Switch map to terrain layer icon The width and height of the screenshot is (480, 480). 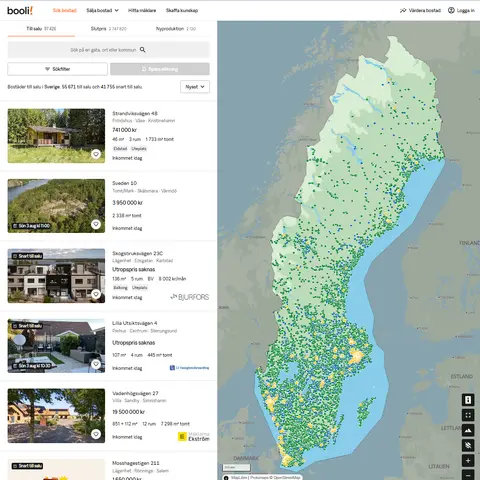pyautogui.click(x=468, y=430)
